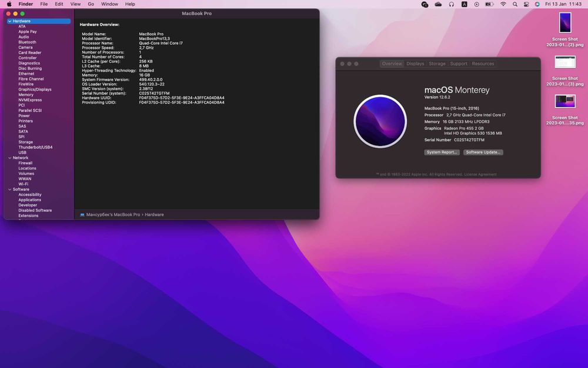This screenshot has width=588, height=368.
Task: Switch to Displays tab in About This Mac
Action: coord(415,64)
